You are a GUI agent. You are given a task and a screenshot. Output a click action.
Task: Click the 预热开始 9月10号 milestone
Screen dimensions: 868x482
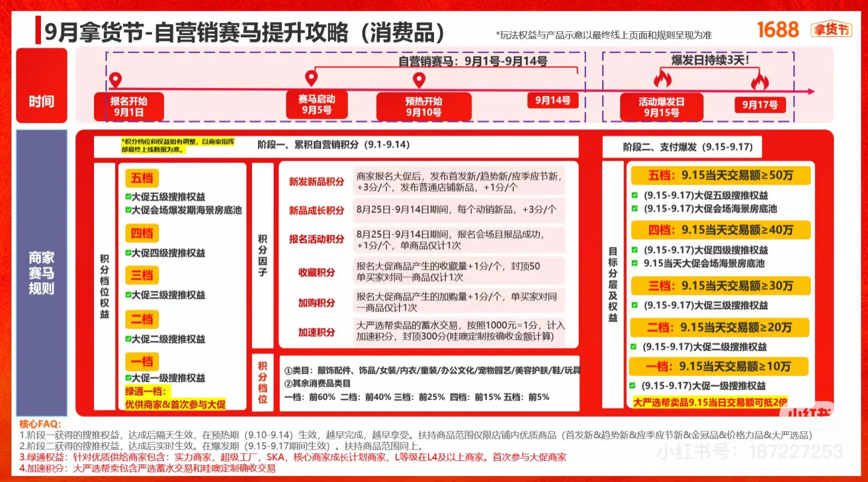click(423, 107)
